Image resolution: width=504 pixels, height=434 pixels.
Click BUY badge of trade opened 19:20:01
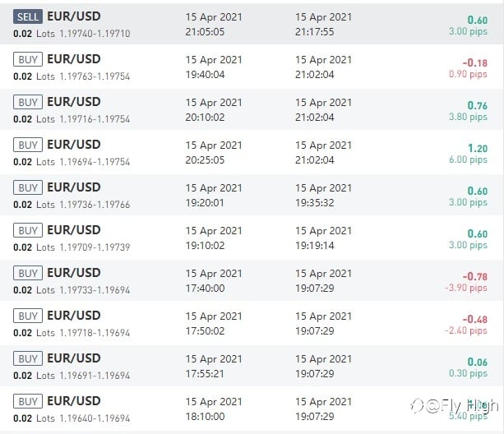coord(28,187)
